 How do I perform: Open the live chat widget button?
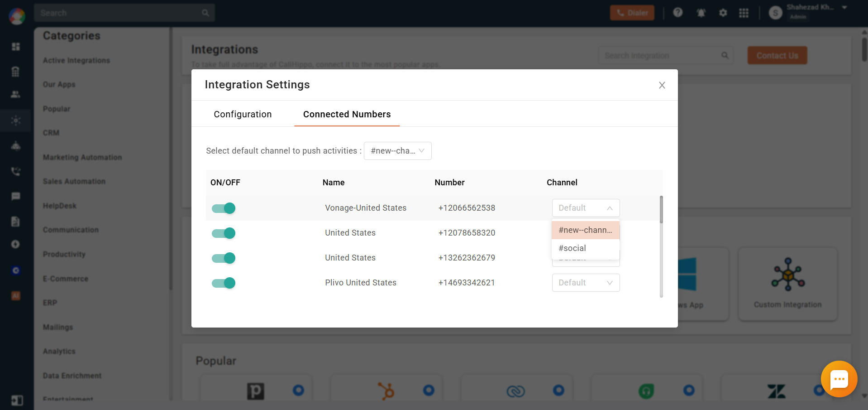click(839, 379)
